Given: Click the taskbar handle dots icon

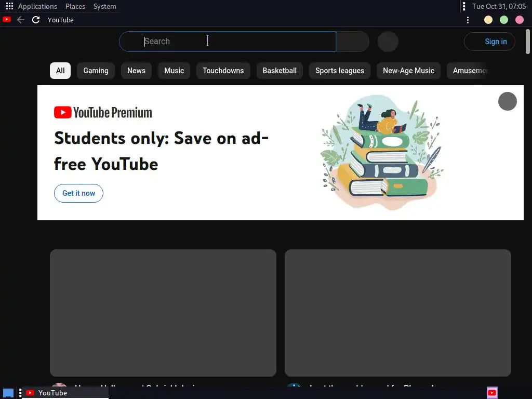Looking at the screenshot, I should click(20, 393).
